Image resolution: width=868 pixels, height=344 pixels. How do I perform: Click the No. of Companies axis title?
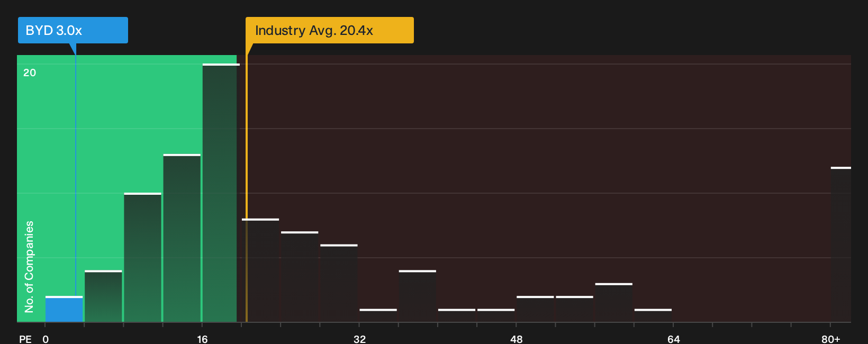[x=29, y=267]
